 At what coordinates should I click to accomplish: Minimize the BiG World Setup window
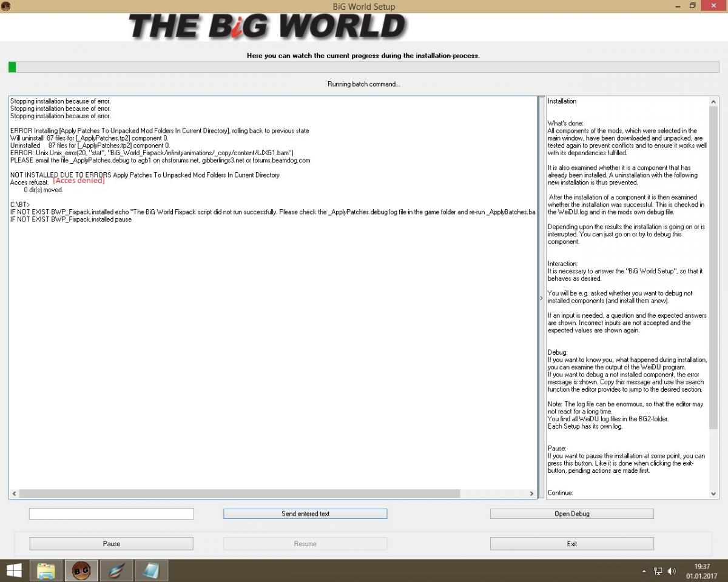(x=678, y=6)
